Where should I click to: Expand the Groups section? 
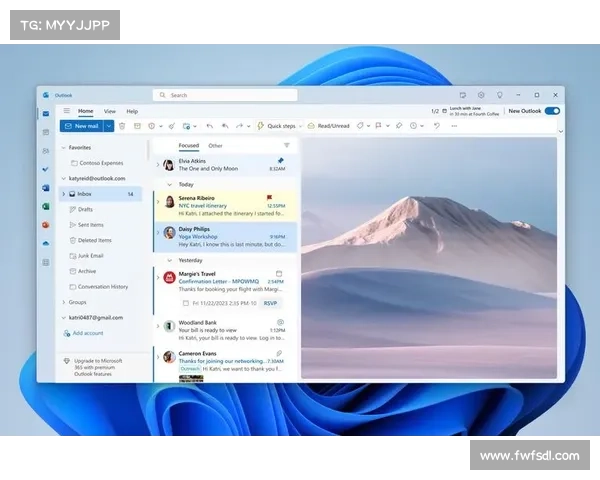point(64,302)
